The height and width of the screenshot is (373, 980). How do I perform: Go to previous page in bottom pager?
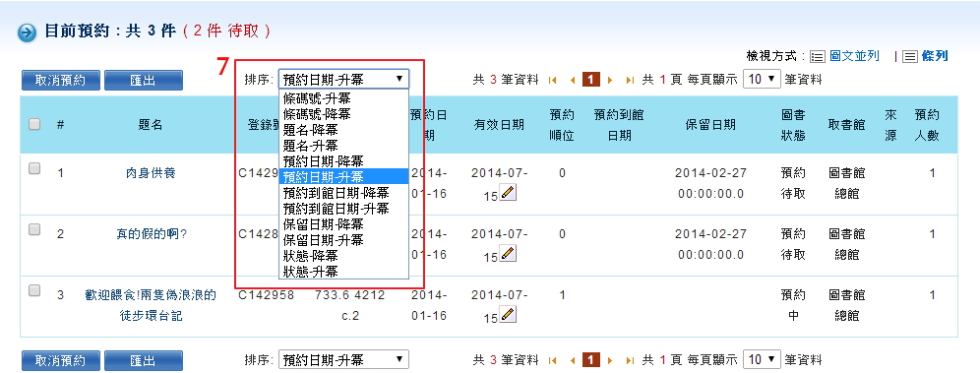(573, 360)
